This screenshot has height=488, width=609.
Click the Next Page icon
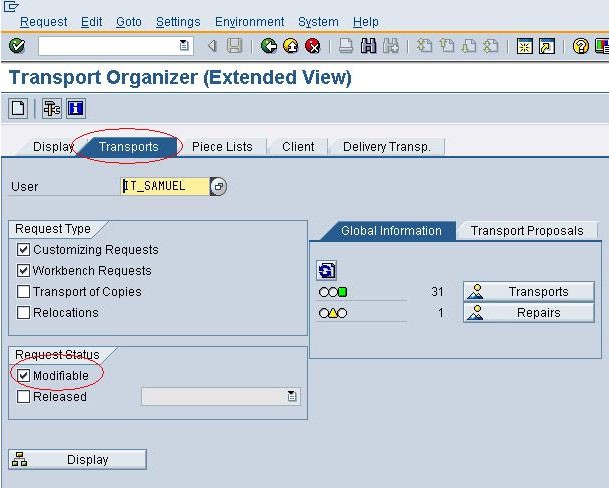click(x=469, y=46)
